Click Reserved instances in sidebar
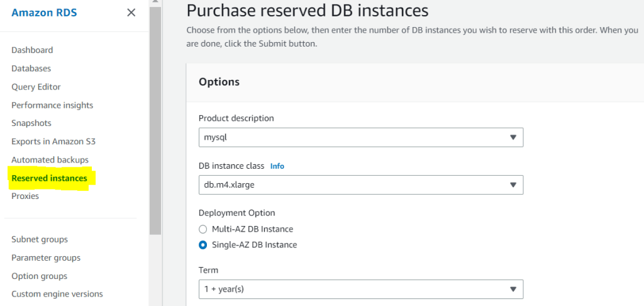Screen dimensions: 644x306 pos(49,178)
